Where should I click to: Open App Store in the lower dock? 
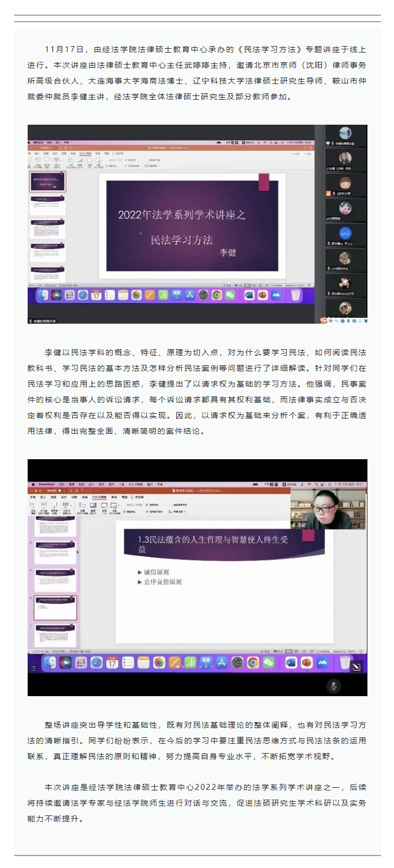(x=222, y=663)
